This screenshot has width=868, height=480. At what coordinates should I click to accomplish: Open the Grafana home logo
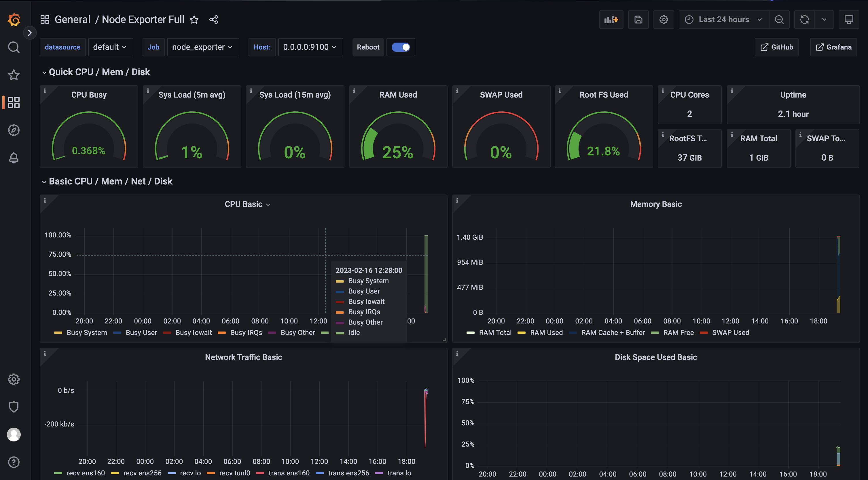point(14,20)
